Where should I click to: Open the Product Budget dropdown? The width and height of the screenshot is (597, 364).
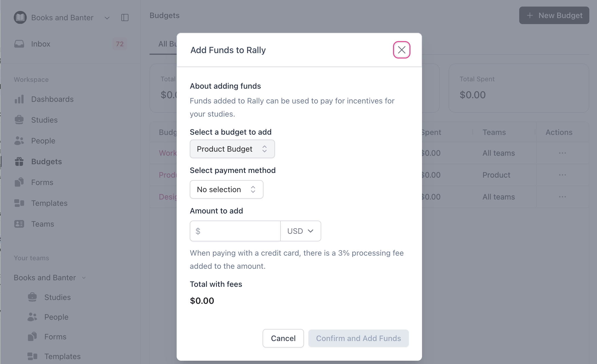(232, 149)
